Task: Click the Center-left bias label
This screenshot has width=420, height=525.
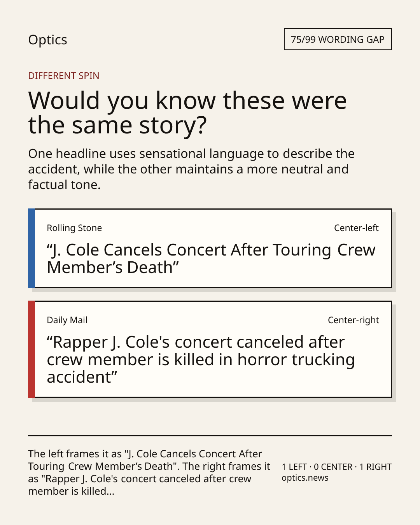Action: click(x=356, y=228)
